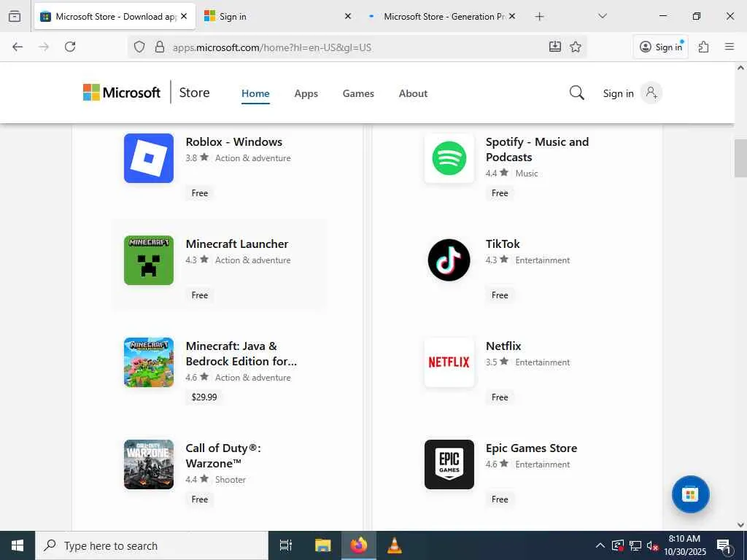The width and height of the screenshot is (747, 560).
Task: Click the TikTok app icon
Action: [x=449, y=260]
